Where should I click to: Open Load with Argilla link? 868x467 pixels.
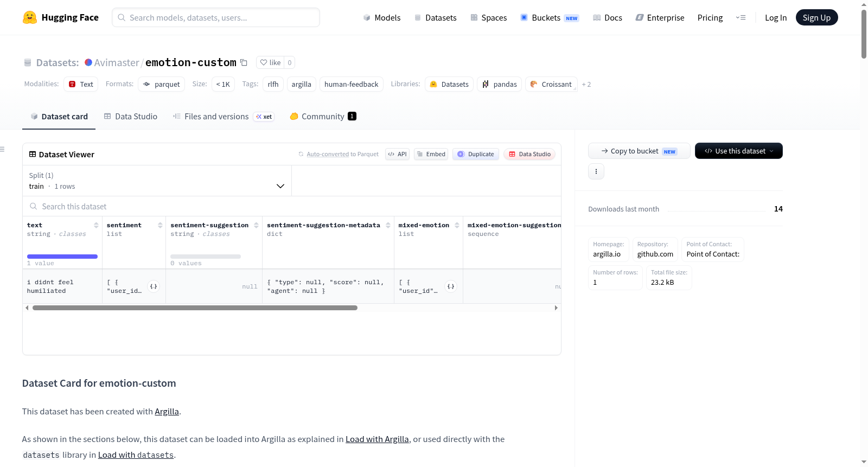[377, 439]
